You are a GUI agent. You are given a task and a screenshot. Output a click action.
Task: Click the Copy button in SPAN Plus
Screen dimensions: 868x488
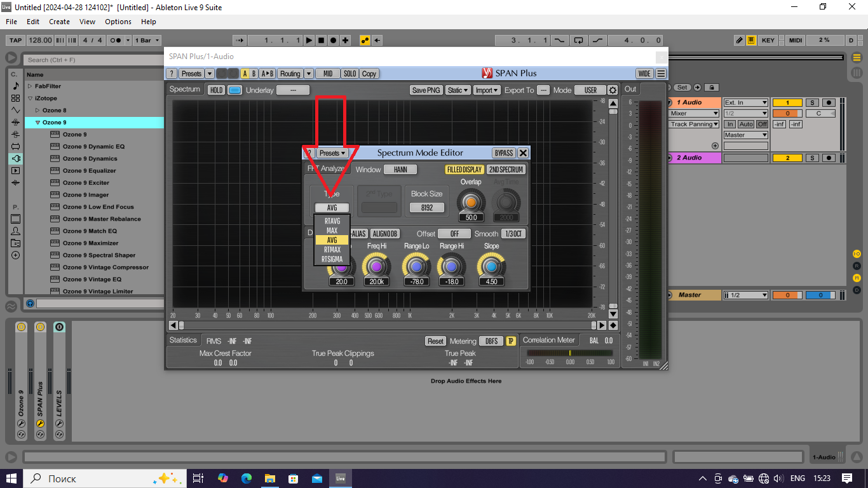click(369, 74)
